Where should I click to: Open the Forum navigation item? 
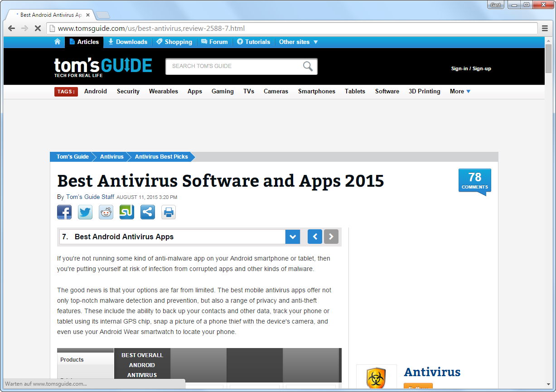click(x=214, y=42)
